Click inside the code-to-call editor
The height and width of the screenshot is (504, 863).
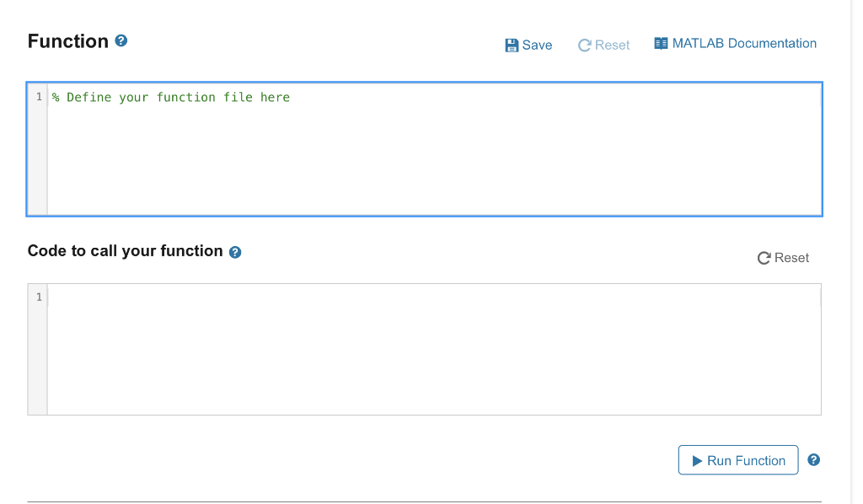point(421,349)
